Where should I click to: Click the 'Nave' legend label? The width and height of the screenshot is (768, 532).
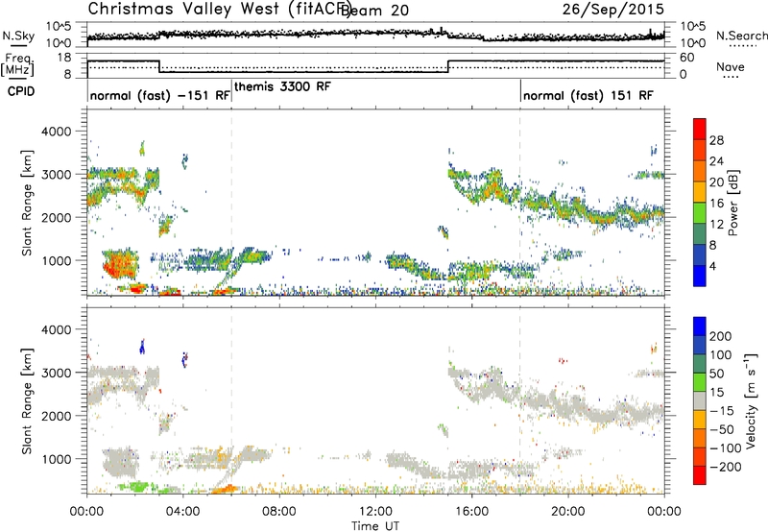point(730,67)
